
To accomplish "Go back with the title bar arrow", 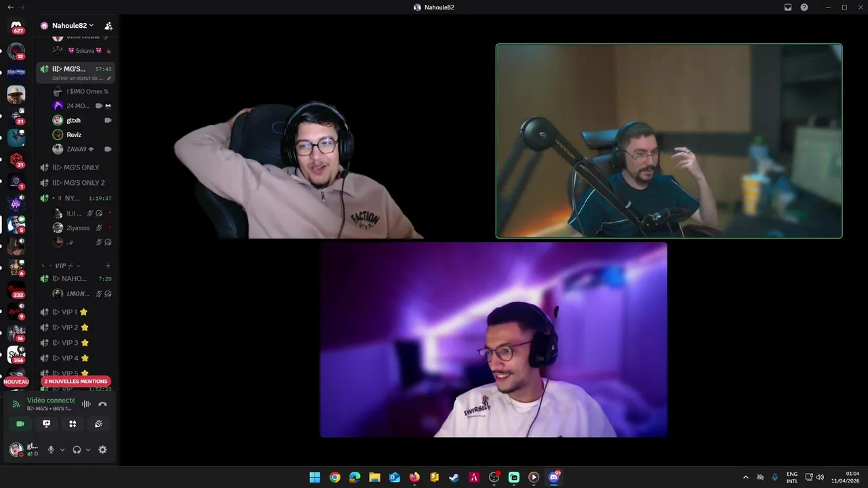I will (x=10, y=7).
